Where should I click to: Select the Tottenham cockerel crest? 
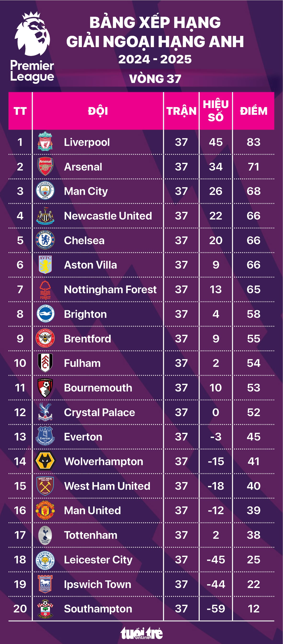45,535
